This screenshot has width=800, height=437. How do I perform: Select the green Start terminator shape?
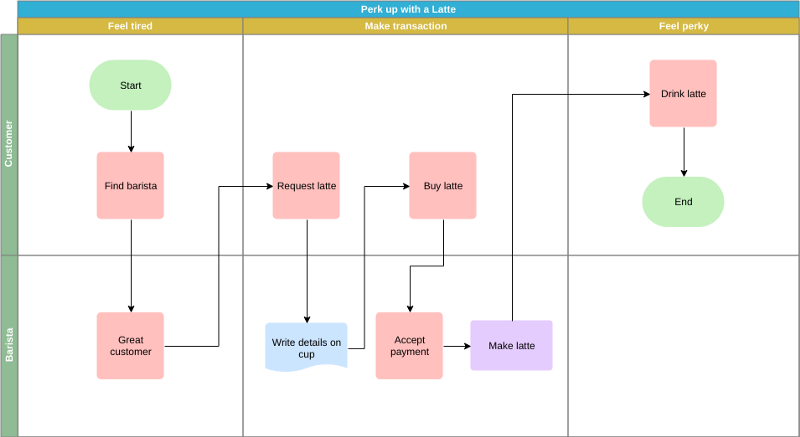click(130, 85)
